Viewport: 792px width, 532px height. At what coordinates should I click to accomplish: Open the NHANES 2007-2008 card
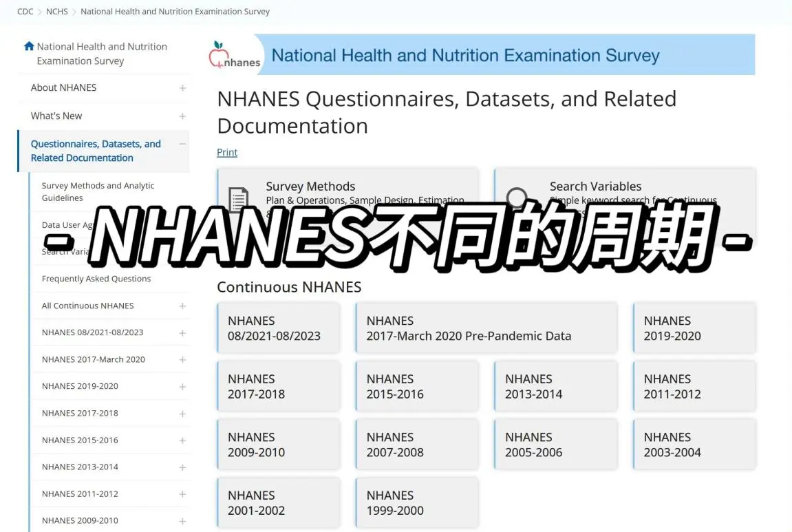tap(417, 444)
